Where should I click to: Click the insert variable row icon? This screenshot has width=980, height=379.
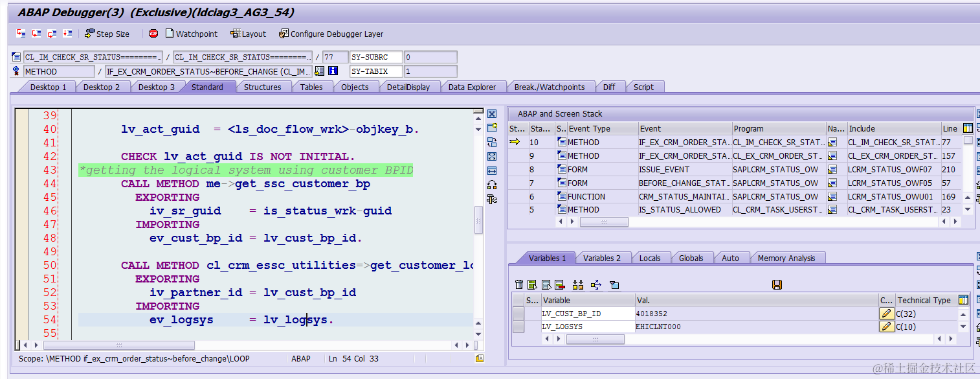532,284
